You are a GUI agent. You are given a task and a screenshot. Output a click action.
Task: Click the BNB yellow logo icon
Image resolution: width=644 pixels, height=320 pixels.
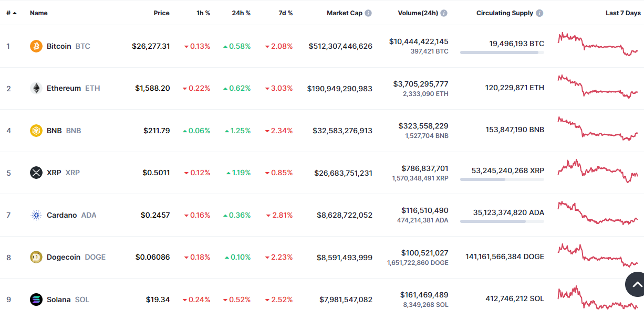point(36,131)
